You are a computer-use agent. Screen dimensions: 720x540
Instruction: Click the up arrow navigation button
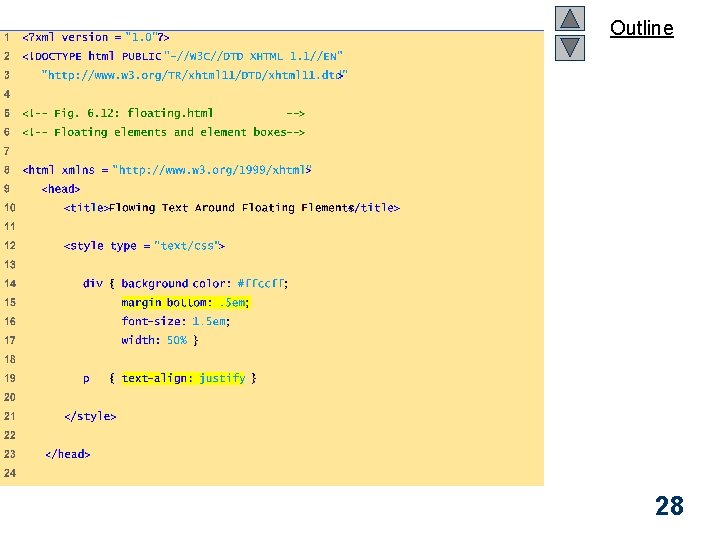[569, 18]
